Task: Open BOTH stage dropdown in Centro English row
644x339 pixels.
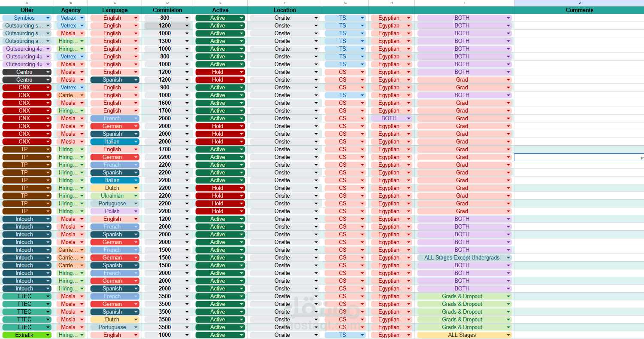Action: [464, 72]
